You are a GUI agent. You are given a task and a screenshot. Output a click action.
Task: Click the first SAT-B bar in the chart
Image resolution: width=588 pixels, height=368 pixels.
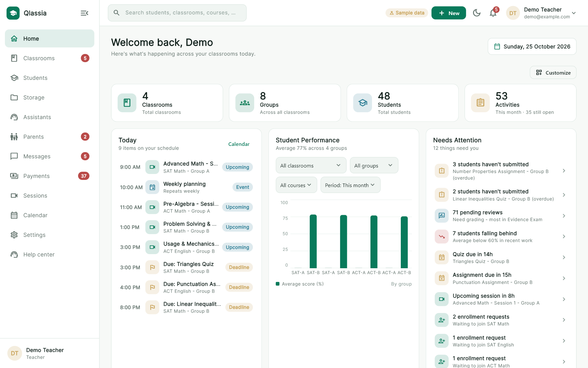point(313,241)
